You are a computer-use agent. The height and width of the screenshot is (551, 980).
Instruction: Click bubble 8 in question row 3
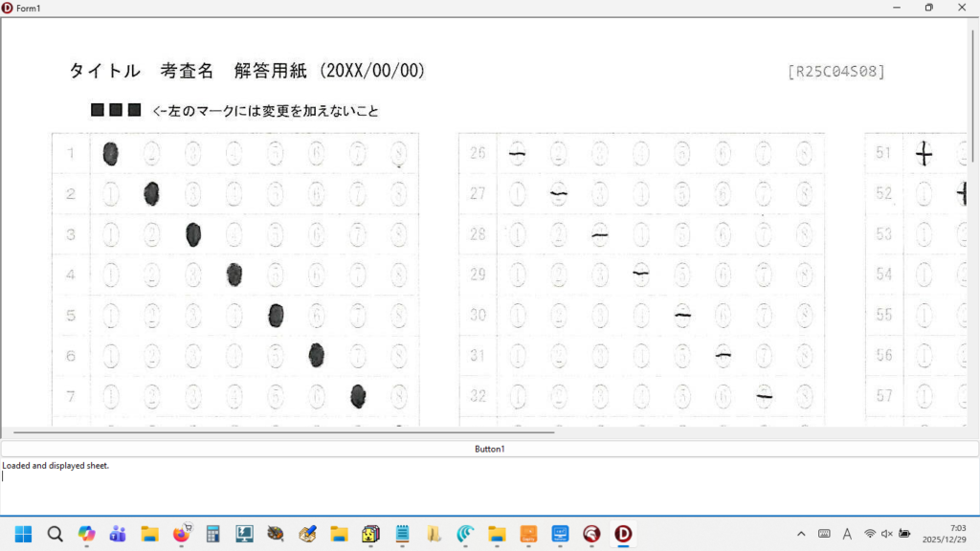click(399, 234)
